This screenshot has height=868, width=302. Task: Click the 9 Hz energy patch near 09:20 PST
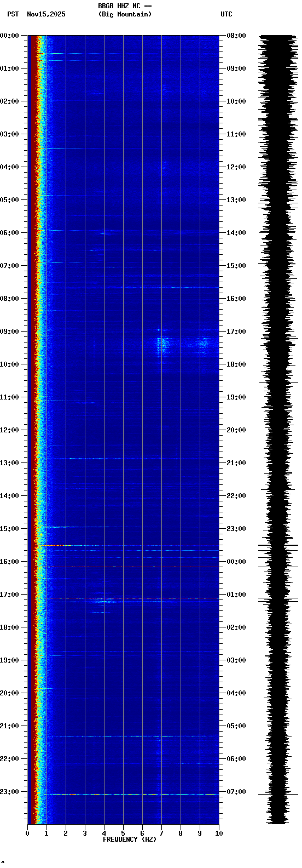pos(204,343)
